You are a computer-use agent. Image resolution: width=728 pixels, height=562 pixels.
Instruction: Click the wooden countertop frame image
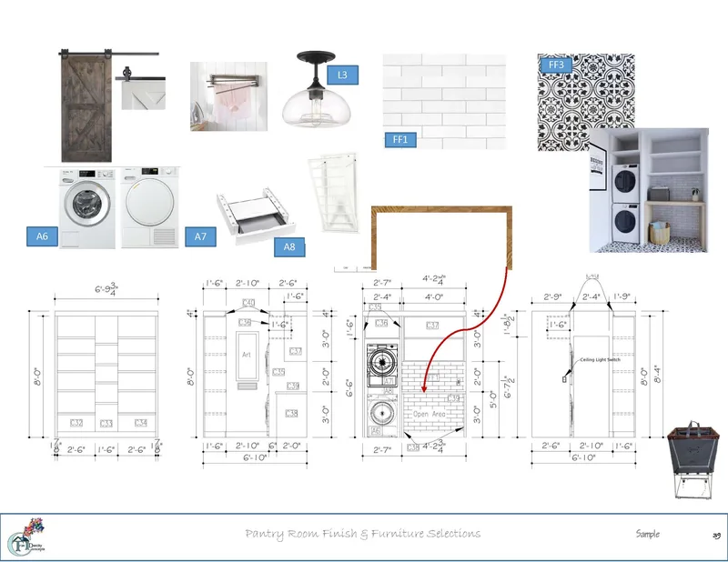pyautogui.click(x=441, y=237)
